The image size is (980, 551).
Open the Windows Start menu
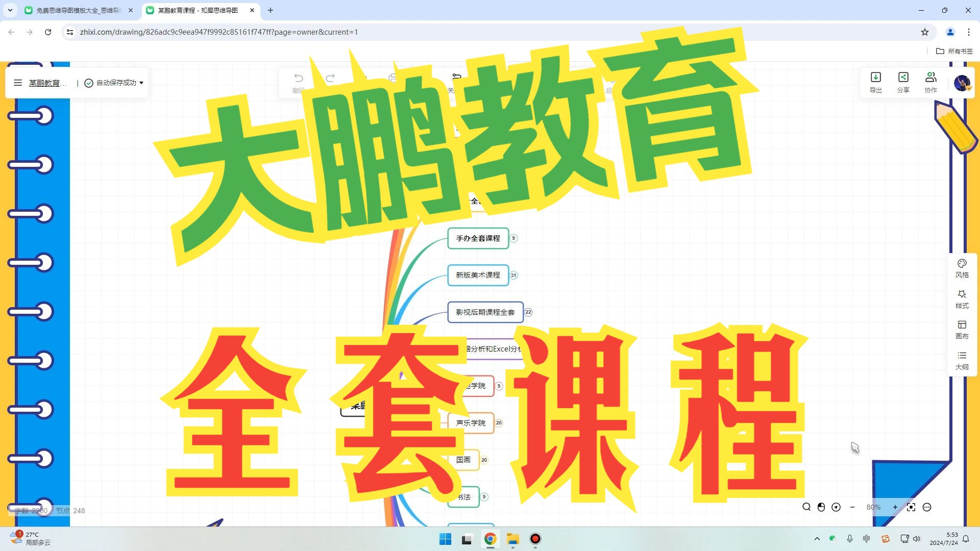click(x=445, y=539)
